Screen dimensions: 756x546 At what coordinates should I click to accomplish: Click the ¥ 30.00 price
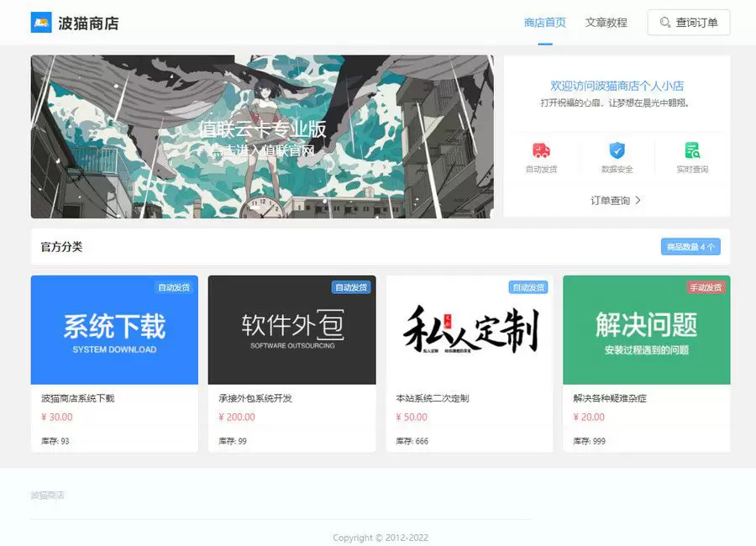(x=57, y=417)
